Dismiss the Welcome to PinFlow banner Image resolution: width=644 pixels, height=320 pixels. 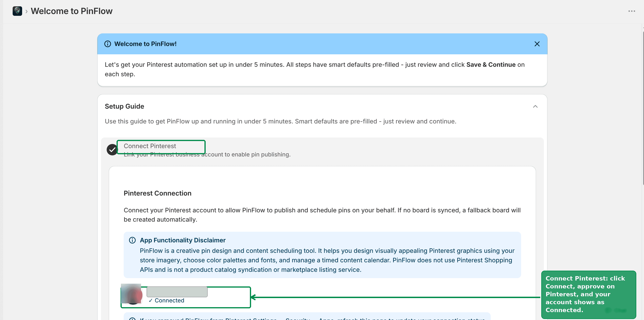pyautogui.click(x=537, y=44)
